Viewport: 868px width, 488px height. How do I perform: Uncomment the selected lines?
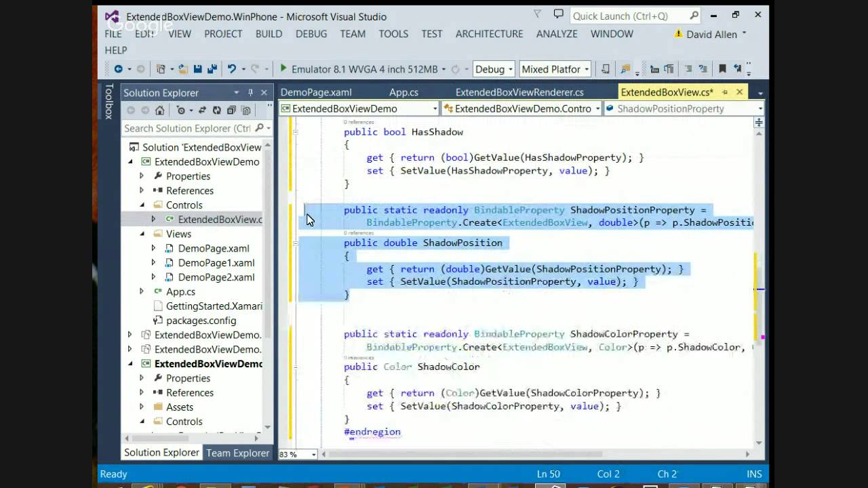pos(703,69)
